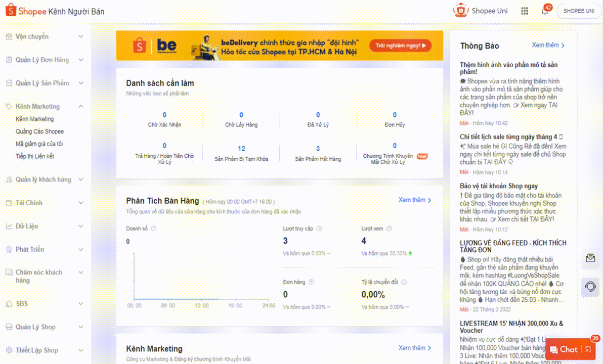
Task: Expand the Quản lý khách hàng section
Action: (81, 179)
